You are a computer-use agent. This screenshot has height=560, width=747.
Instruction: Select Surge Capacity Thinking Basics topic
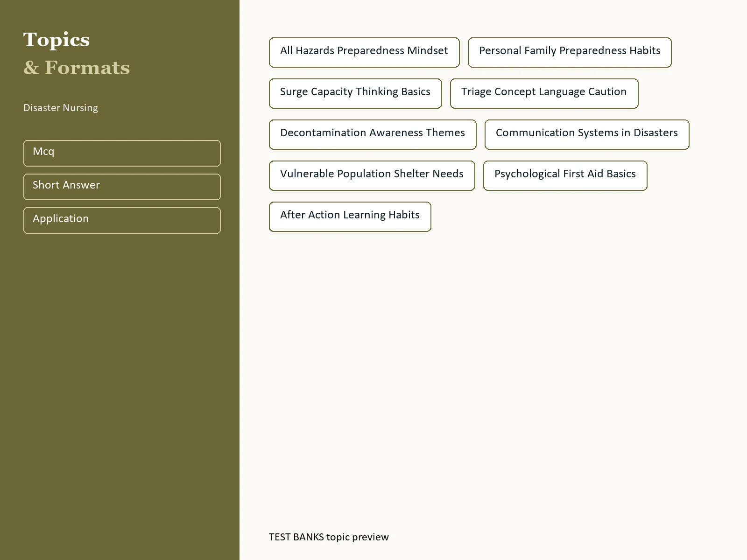point(355,93)
